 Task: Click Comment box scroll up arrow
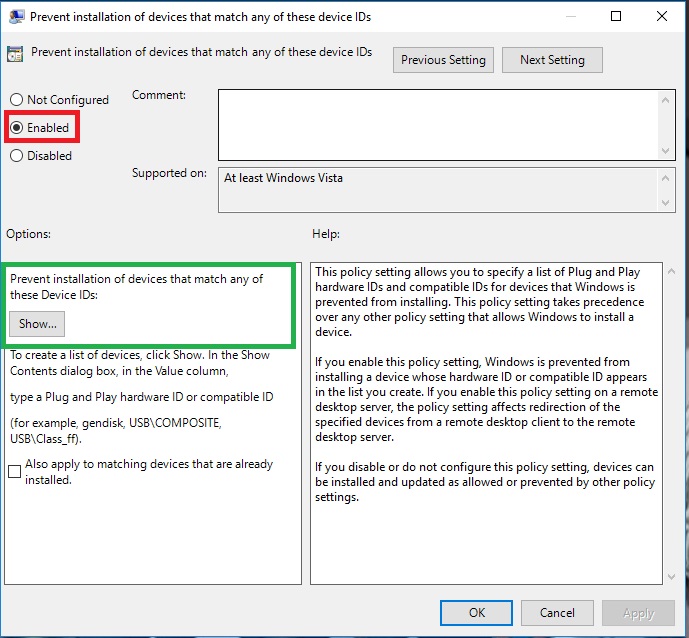click(x=665, y=100)
